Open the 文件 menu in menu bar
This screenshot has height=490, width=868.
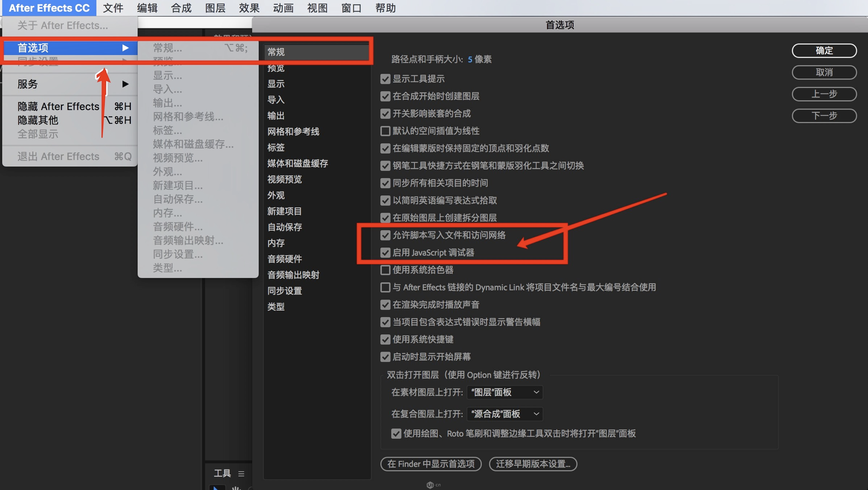[x=113, y=8]
